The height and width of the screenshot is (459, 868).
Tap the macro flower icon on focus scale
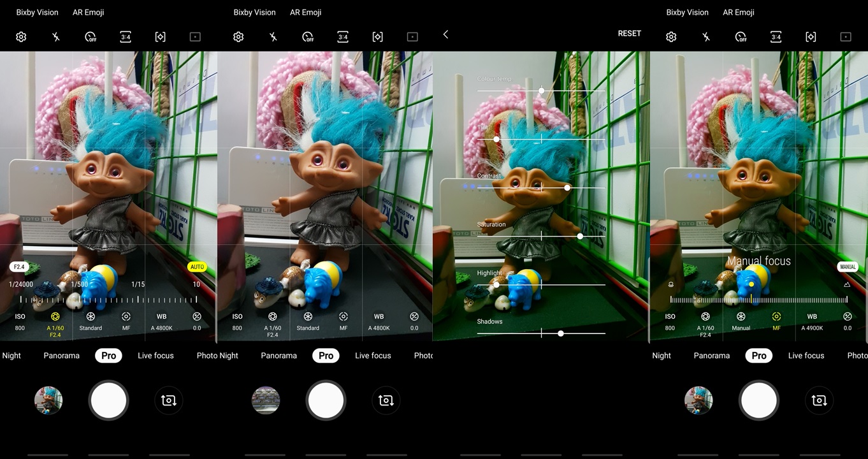671,284
